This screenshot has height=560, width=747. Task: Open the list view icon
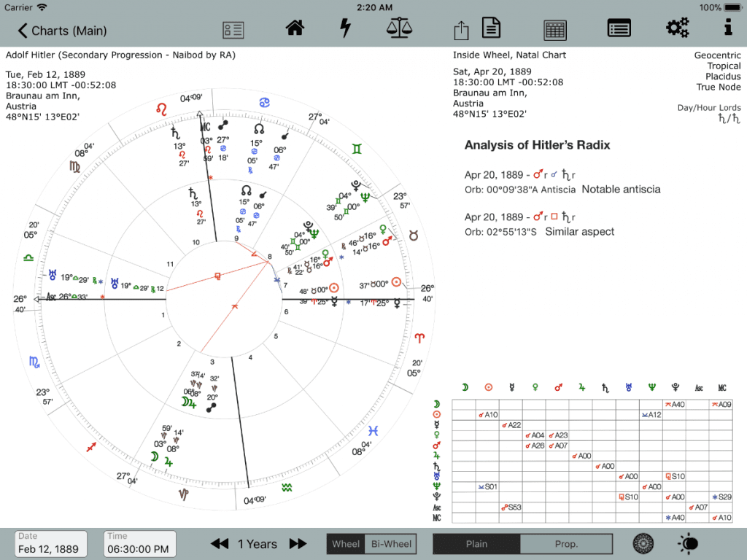(619, 28)
